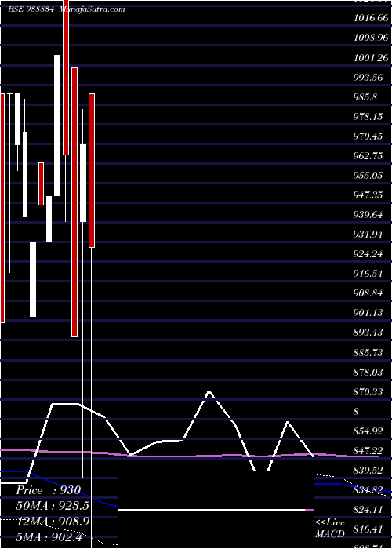The image size is (392, 549).
Task: Select the 839.52 axis value
Action: (x=368, y=471)
